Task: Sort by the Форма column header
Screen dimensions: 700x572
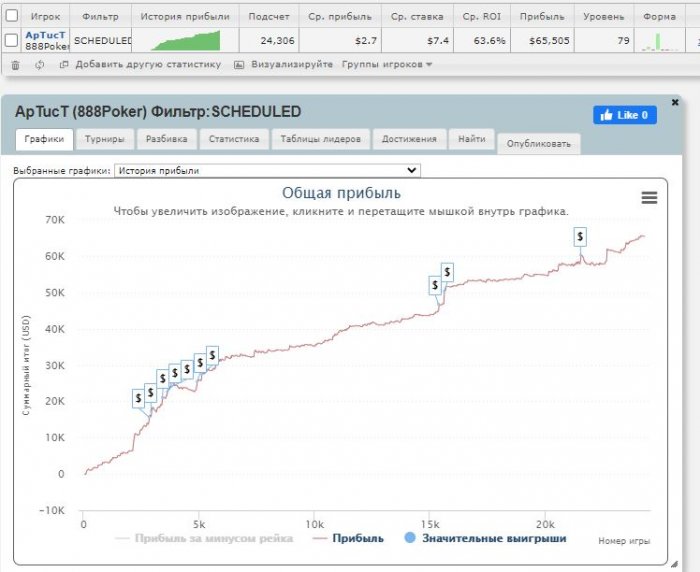Action: click(659, 17)
